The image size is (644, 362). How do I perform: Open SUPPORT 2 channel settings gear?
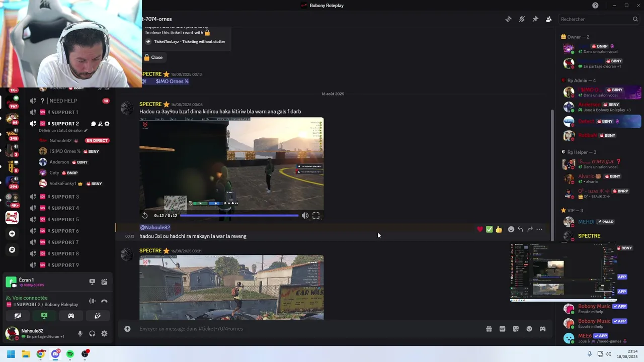tap(107, 124)
